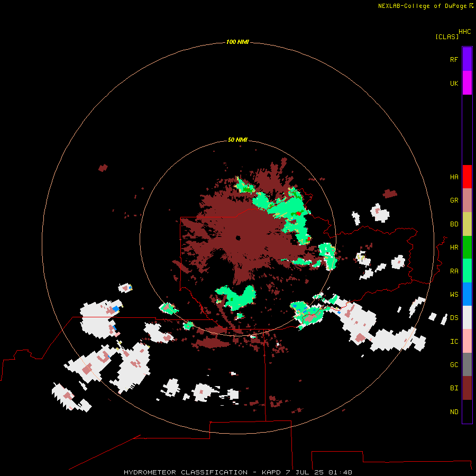Click the RA light green legend swatch
The height and width of the screenshot is (476, 476).
(x=467, y=271)
